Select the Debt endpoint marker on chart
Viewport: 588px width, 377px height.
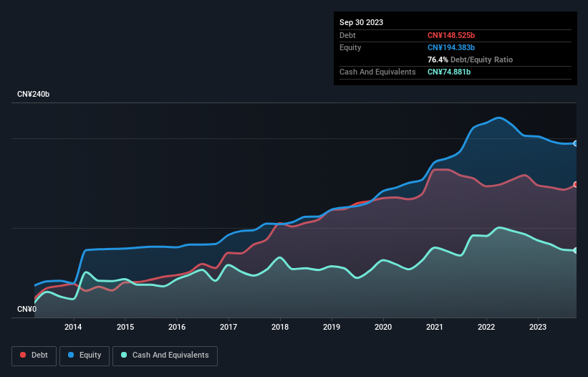point(576,185)
